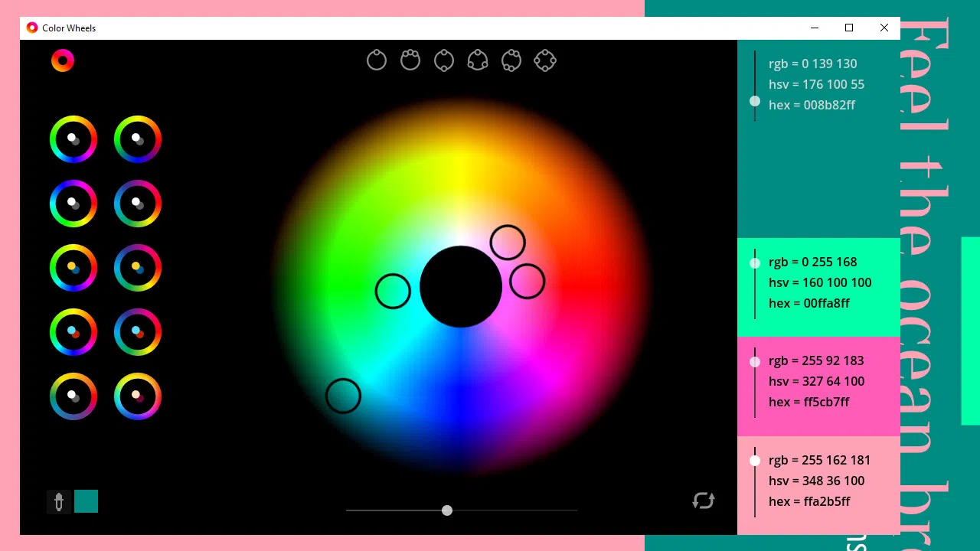The height and width of the screenshot is (551, 980).
Task: Click the green handle left of wheel center
Action: click(x=393, y=292)
